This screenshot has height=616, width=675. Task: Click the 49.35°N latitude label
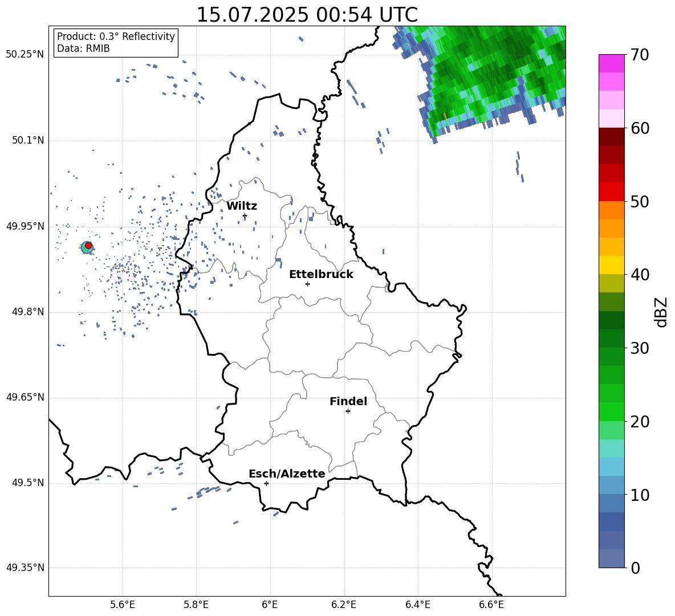(25, 568)
